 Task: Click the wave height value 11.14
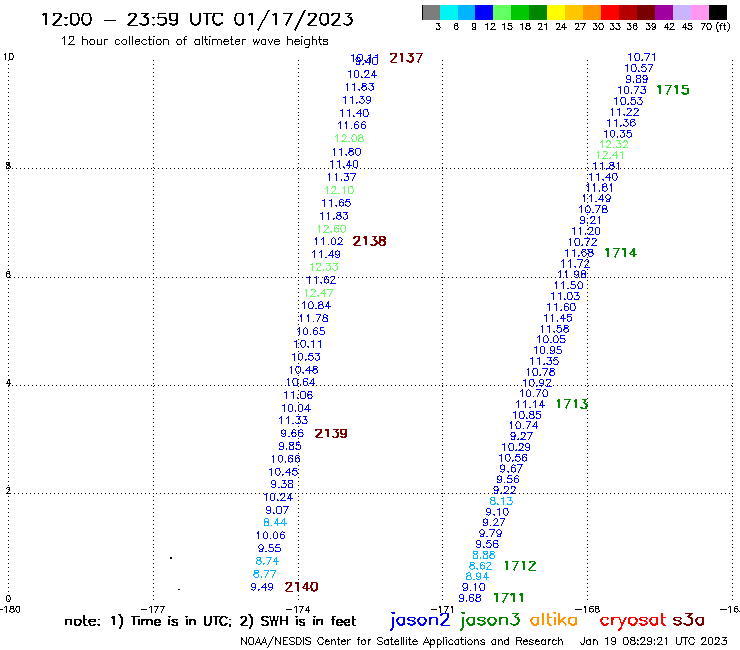click(530, 405)
